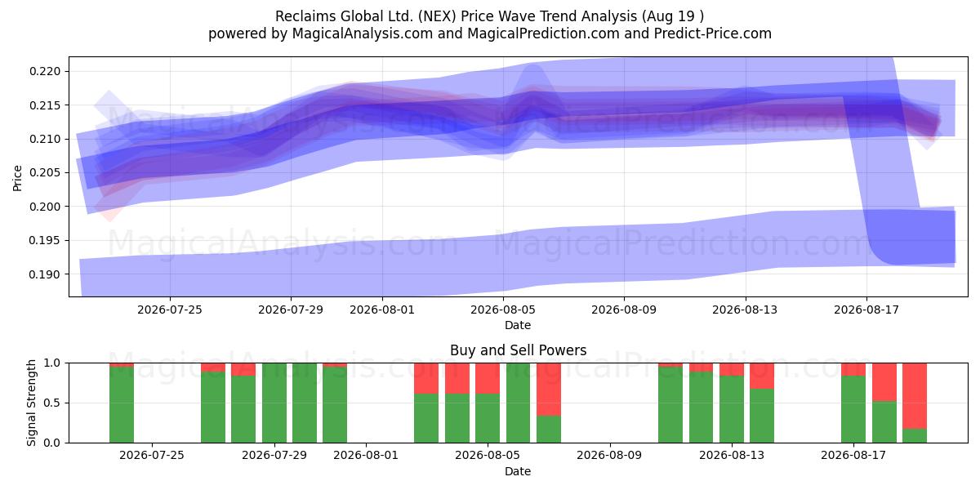Pick 2026-07-29 tick under the Buy and Sell chart
Screen dimensions: 980x490
274,456
